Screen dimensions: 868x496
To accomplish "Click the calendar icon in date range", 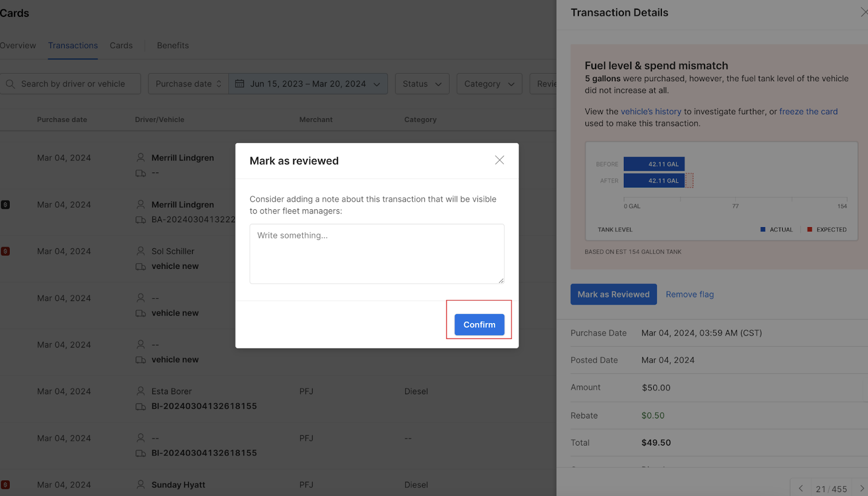I will coord(240,84).
